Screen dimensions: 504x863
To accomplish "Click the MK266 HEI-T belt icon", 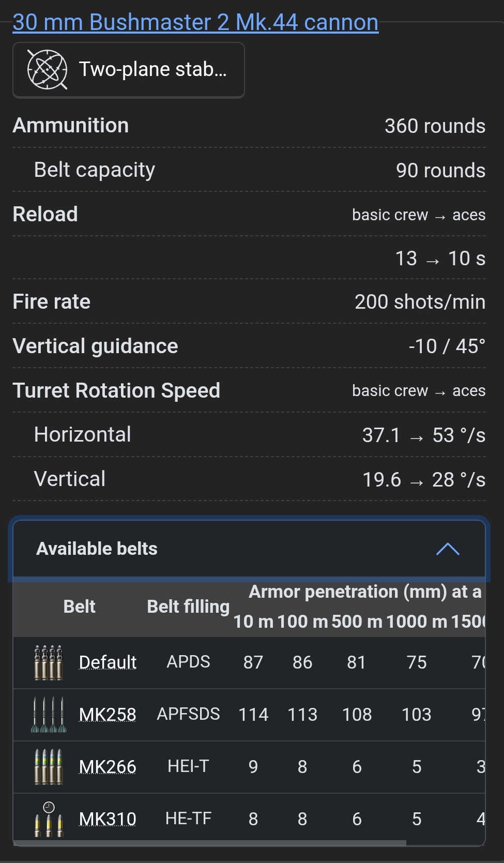I will click(48, 767).
